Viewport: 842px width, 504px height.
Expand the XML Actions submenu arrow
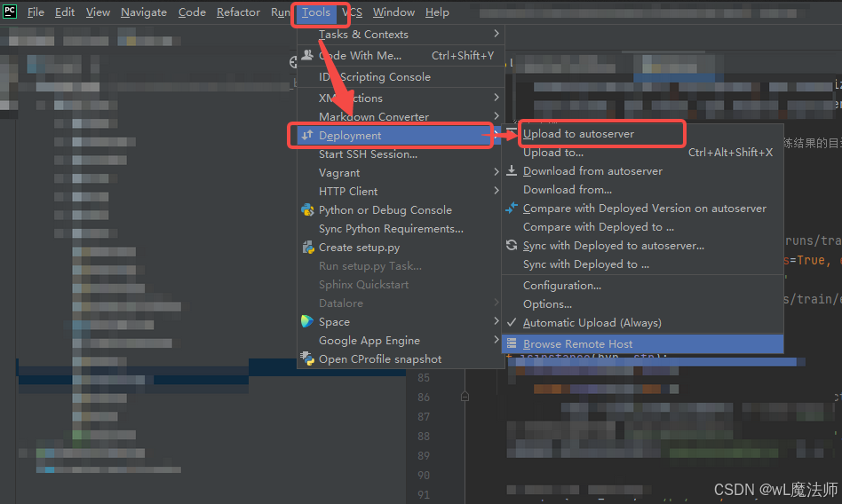(x=496, y=97)
